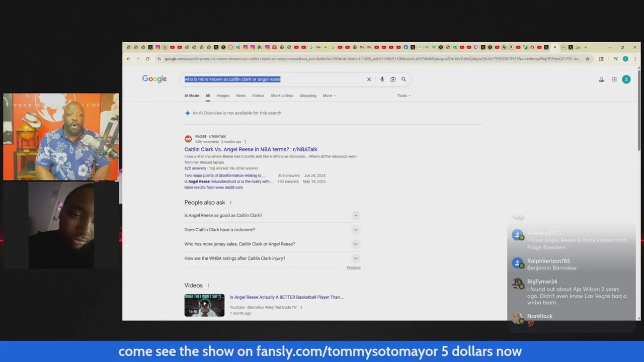Open the Google account avatar S
The width and height of the screenshot is (644, 362).
[x=626, y=79]
